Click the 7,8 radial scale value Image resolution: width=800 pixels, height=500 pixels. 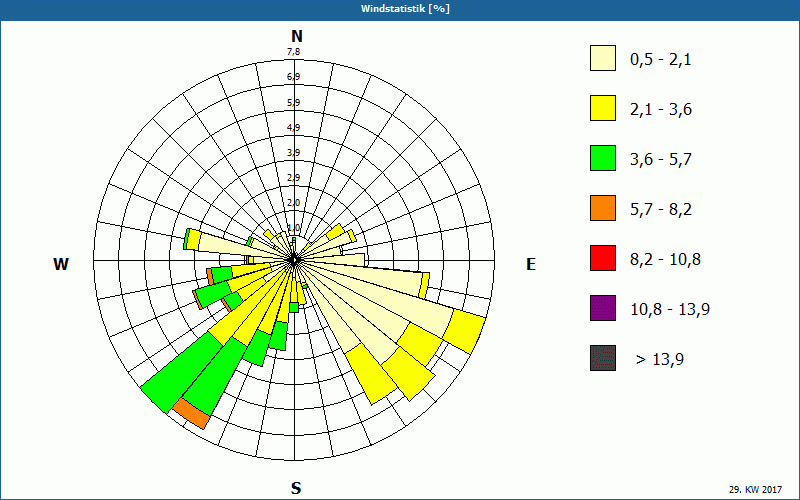tap(293, 52)
